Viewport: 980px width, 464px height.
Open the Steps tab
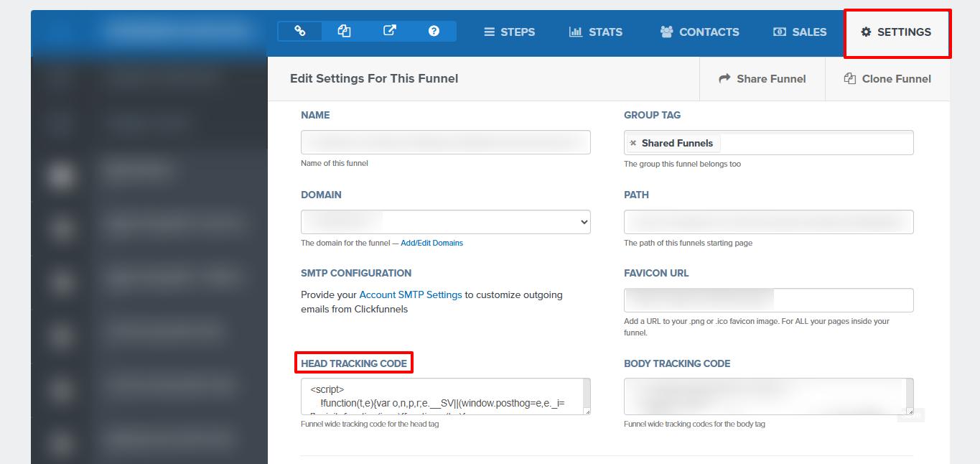[509, 32]
